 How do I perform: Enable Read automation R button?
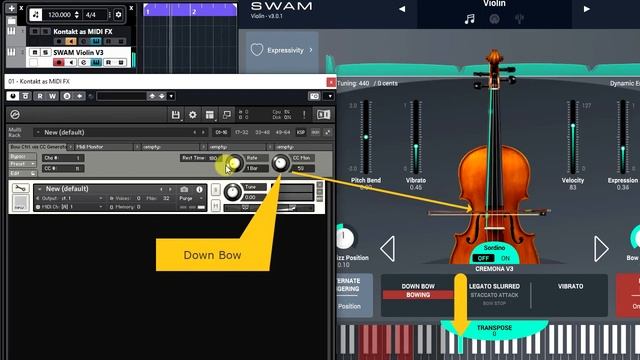click(x=40, y=96)
